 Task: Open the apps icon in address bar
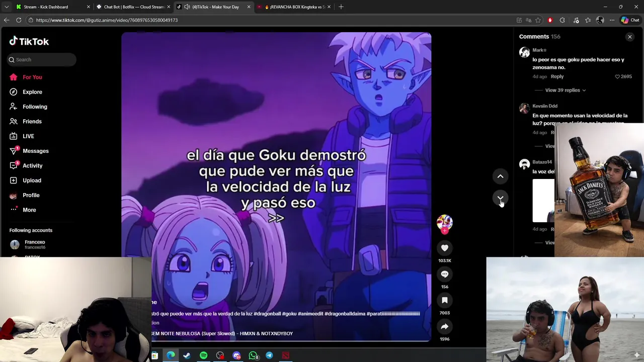[519, 20]
